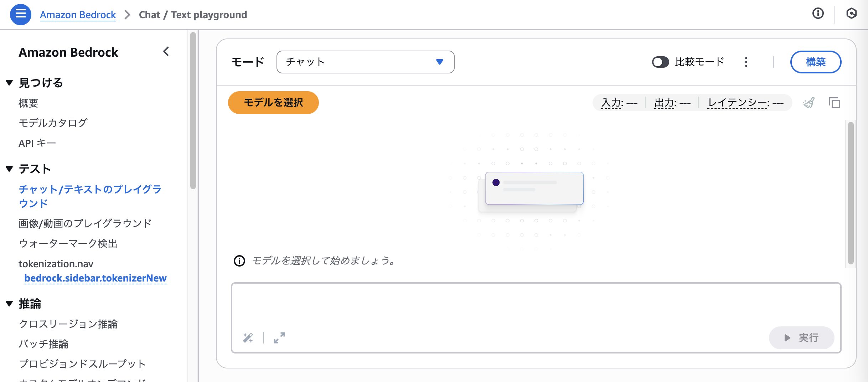Open モデルカタログ in the sidebar

pos(53,123)
